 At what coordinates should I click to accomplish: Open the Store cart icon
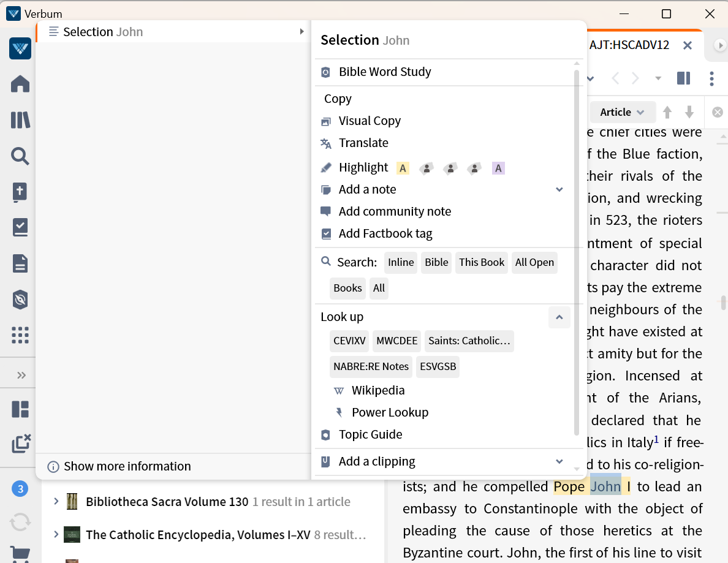click(x=20, y=554)
